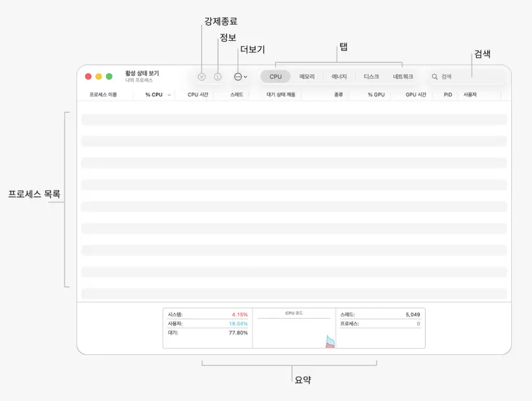Sort by % CPU column header

[154, 95]
